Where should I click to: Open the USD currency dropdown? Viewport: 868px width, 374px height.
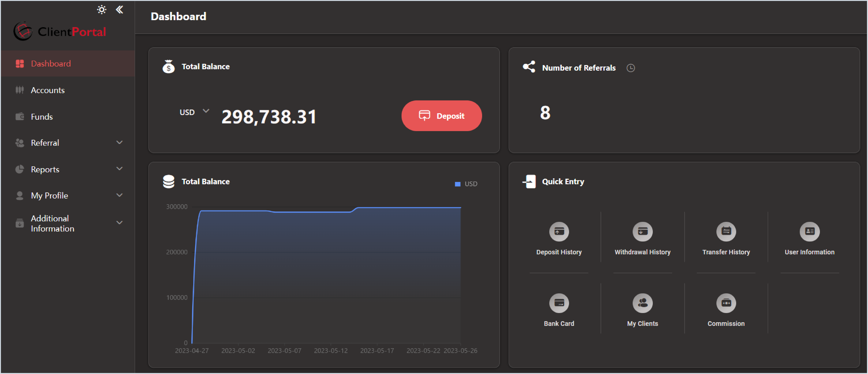194,112
